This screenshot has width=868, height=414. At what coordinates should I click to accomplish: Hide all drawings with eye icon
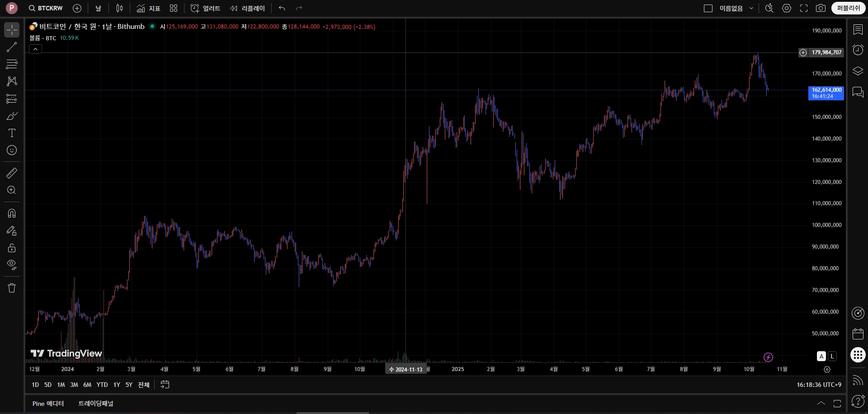[x=12, y=265]
